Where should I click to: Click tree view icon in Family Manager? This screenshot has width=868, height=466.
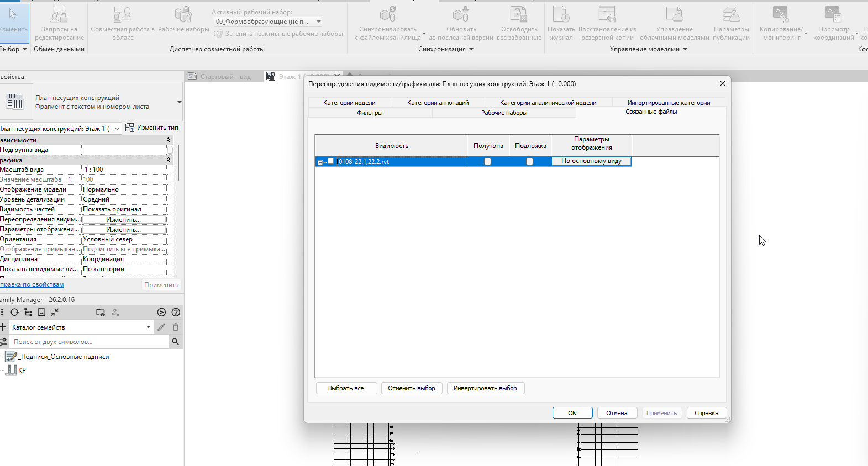pos(28,313)
